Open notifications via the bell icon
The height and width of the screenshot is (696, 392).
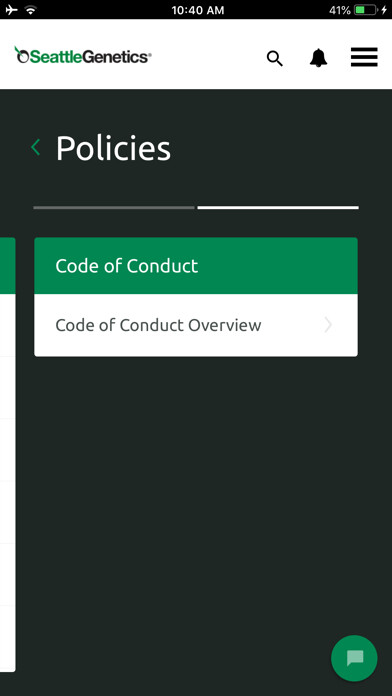[x=318, y=58]
